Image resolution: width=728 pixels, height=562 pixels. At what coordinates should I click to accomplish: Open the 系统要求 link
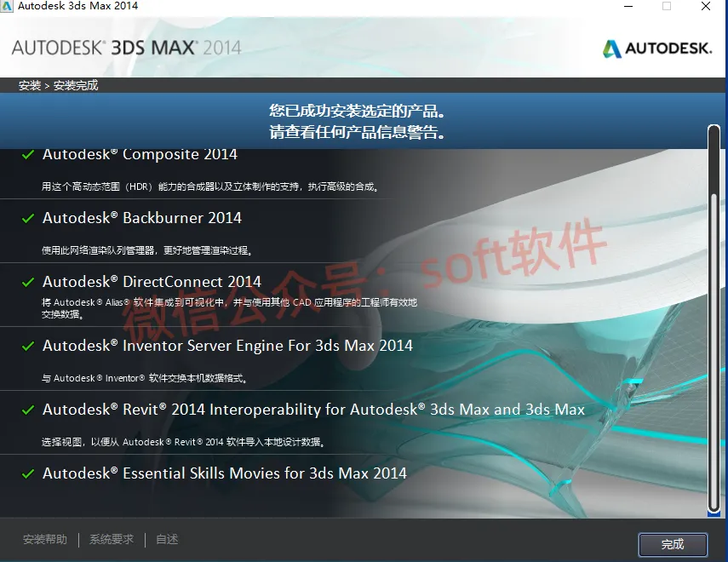tap(112, 539)
